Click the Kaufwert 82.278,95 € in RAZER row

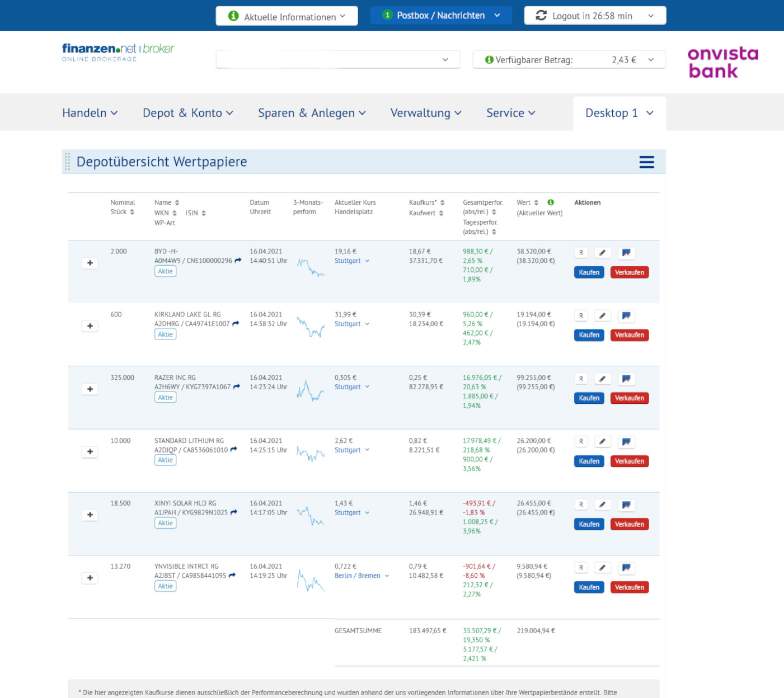pos(426,387)
